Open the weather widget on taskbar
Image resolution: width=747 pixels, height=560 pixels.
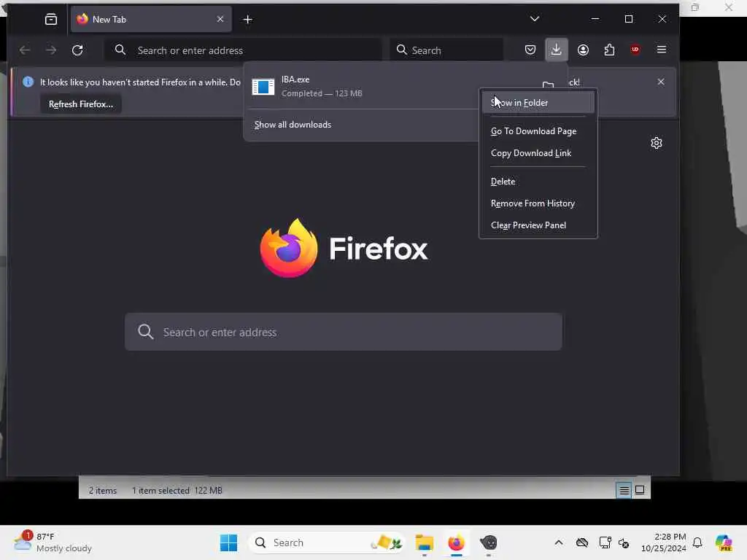(x=53, y=542)
